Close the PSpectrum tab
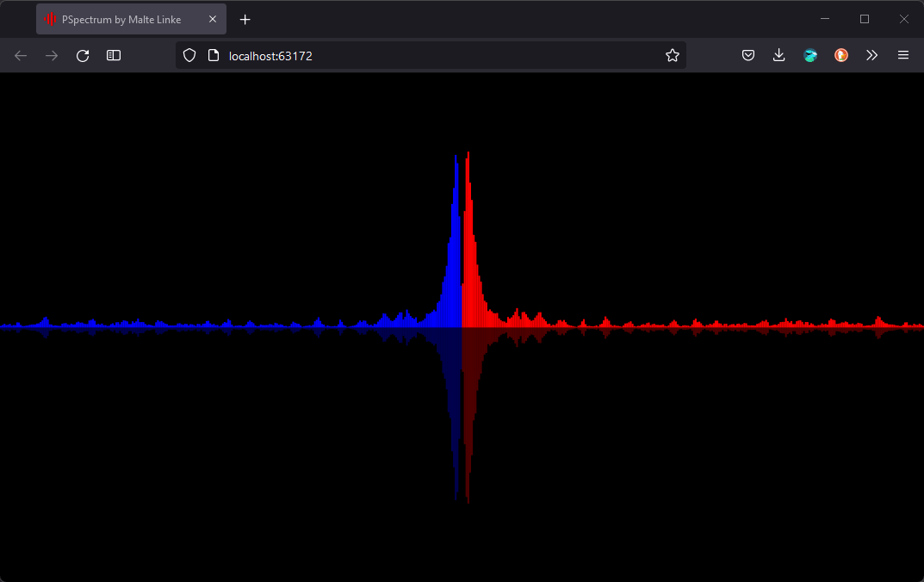 (x=213, y=20)
